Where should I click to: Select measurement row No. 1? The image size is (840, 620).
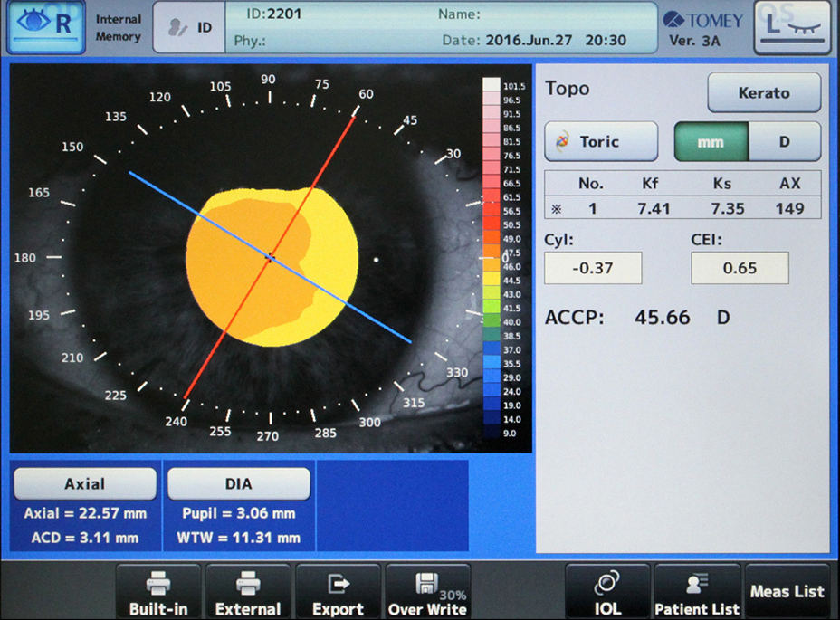[682, 208]
